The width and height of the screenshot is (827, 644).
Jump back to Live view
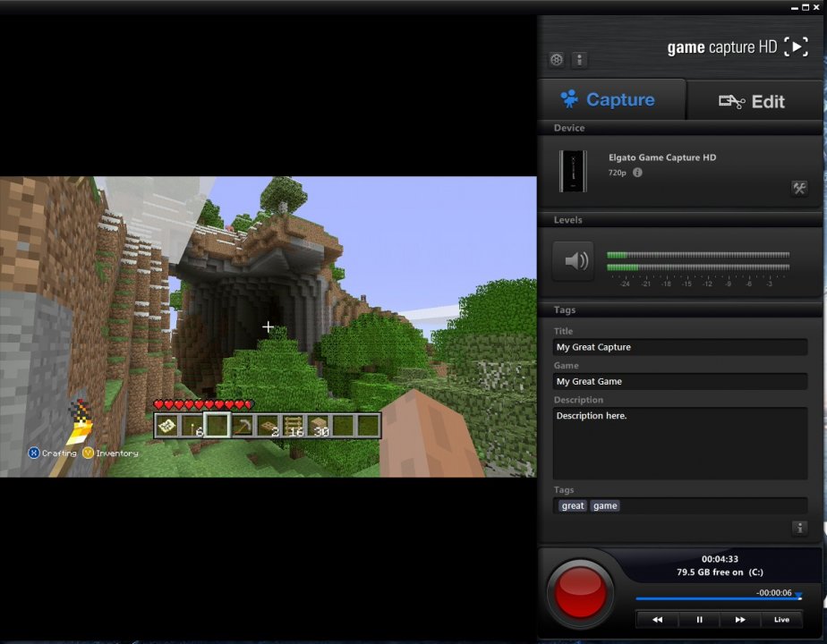point(781,619)
